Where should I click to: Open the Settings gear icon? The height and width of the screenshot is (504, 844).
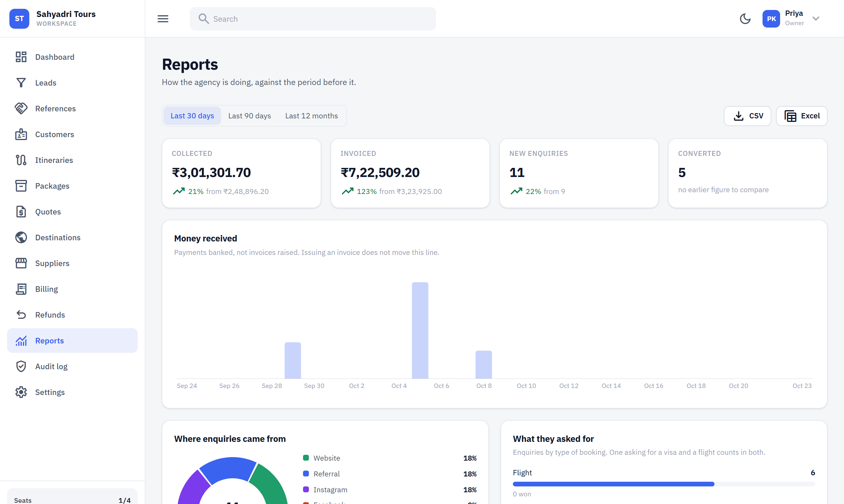(21, 392)
